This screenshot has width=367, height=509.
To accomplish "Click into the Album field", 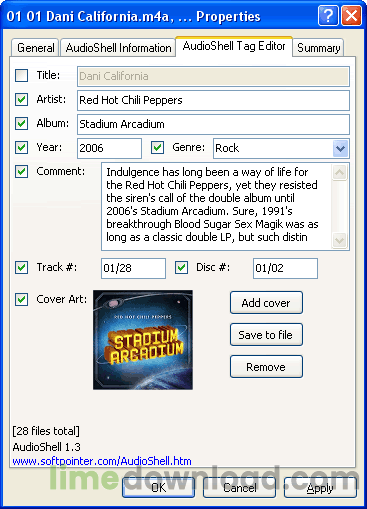I will click(x=213, y=124).
